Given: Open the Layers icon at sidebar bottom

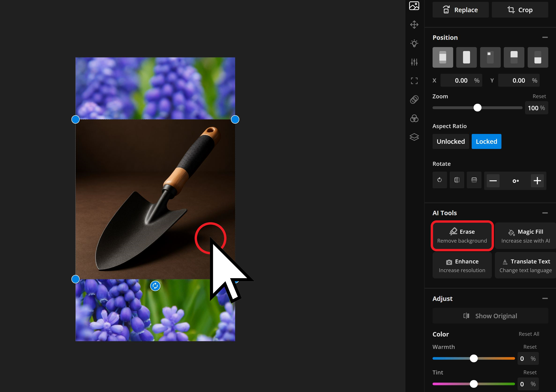Looking at the screenshot, I should coord(414,137).
